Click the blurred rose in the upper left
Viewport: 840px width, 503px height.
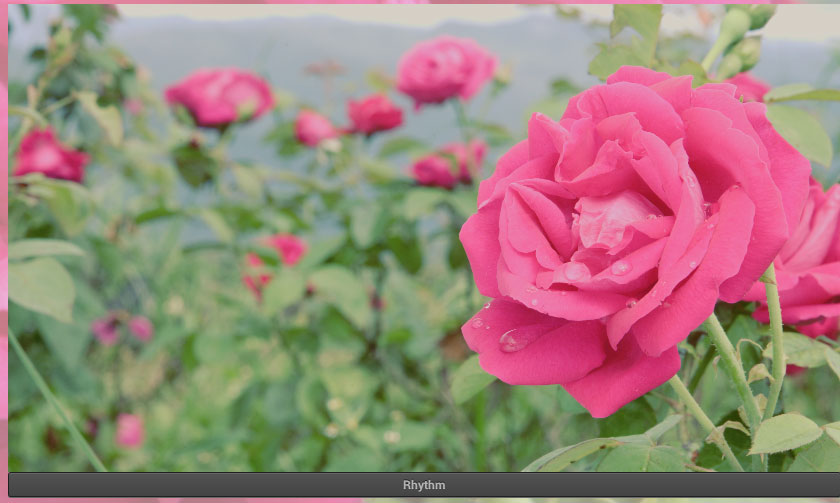point(220,97)
